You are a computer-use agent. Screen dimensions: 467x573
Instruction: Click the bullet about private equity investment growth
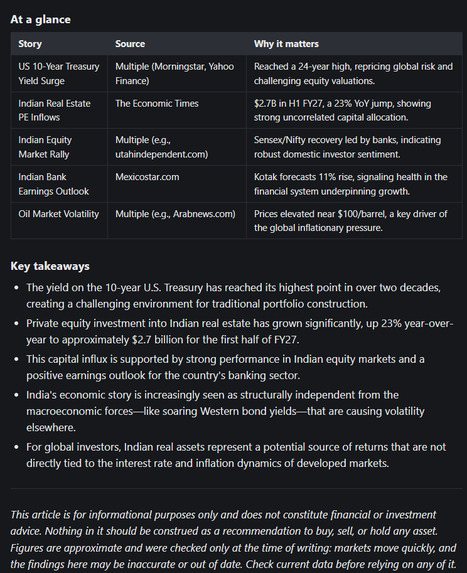coord(239,331)
